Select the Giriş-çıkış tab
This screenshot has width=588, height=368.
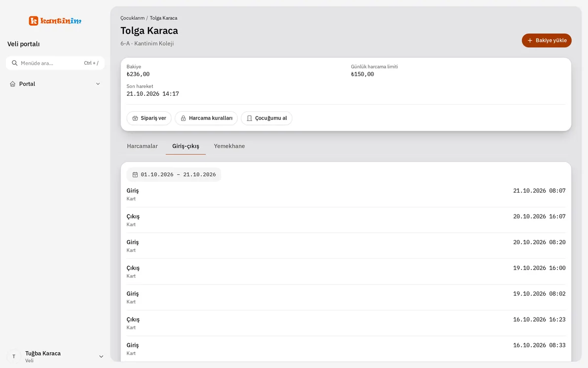pos(185,146)
